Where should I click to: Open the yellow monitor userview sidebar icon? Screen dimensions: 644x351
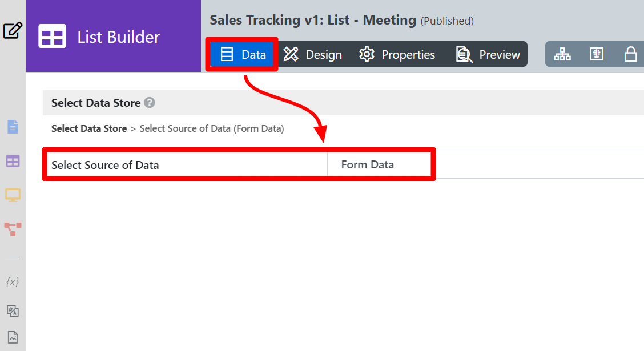(13, 195)
